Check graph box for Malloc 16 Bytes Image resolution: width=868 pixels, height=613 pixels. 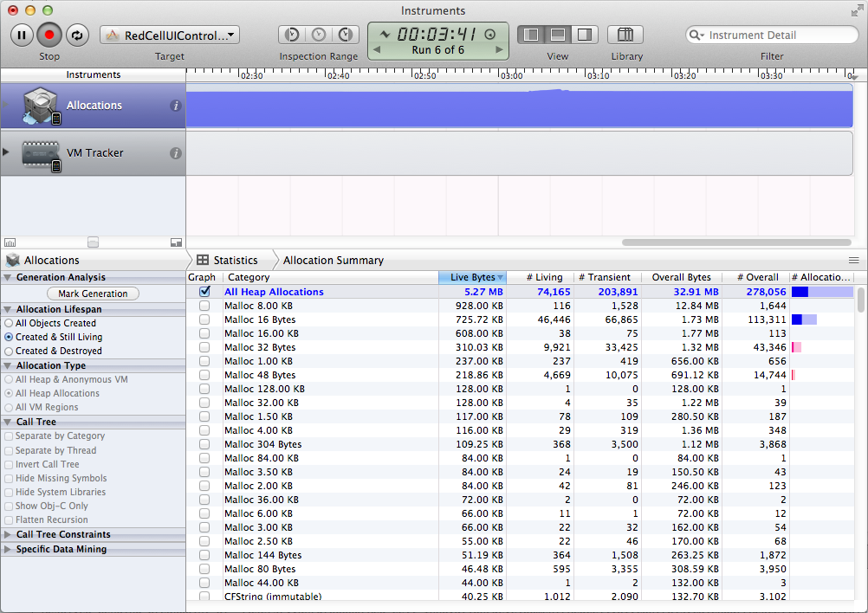click(204, 319)
